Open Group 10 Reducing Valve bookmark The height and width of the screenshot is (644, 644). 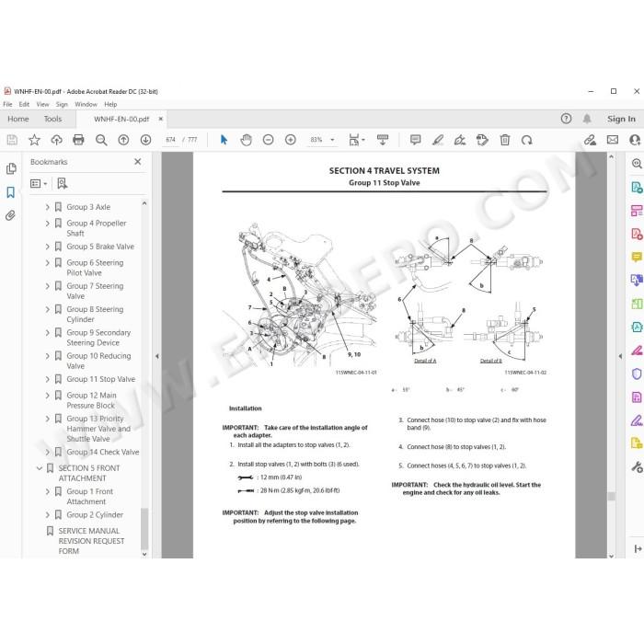[98, 361]
